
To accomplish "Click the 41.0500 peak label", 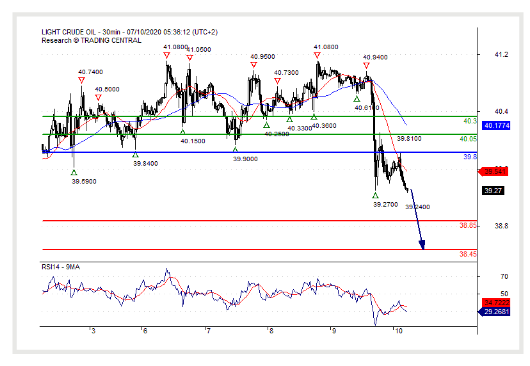I will 199,50.
